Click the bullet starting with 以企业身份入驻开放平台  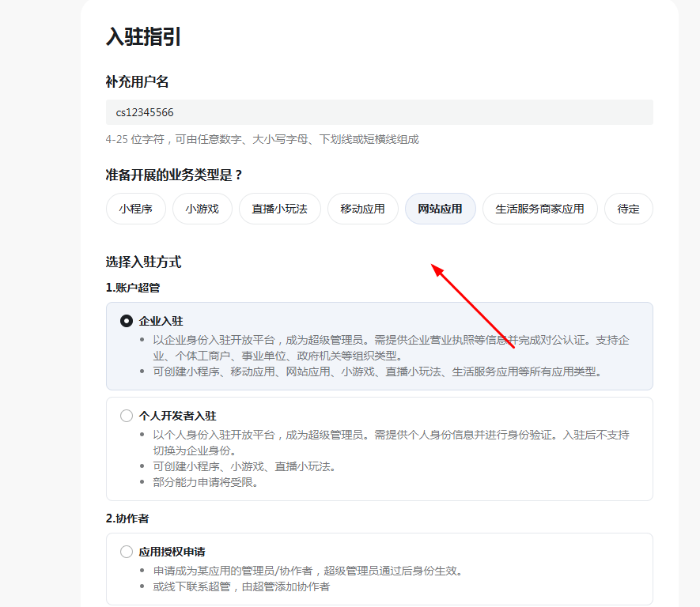pyautogui.click(x=391, y=348)
